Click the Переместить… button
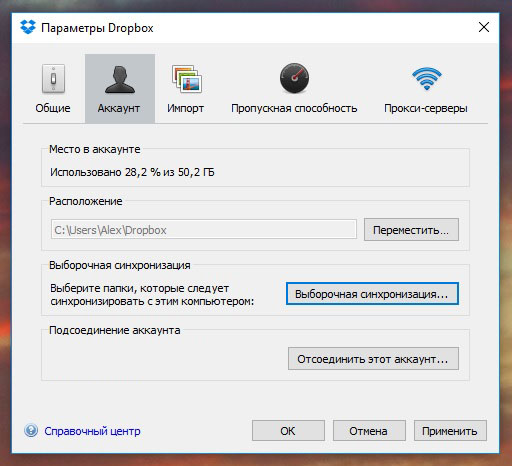The height and width of the screenshot is (466, 512). pos(411,230)
